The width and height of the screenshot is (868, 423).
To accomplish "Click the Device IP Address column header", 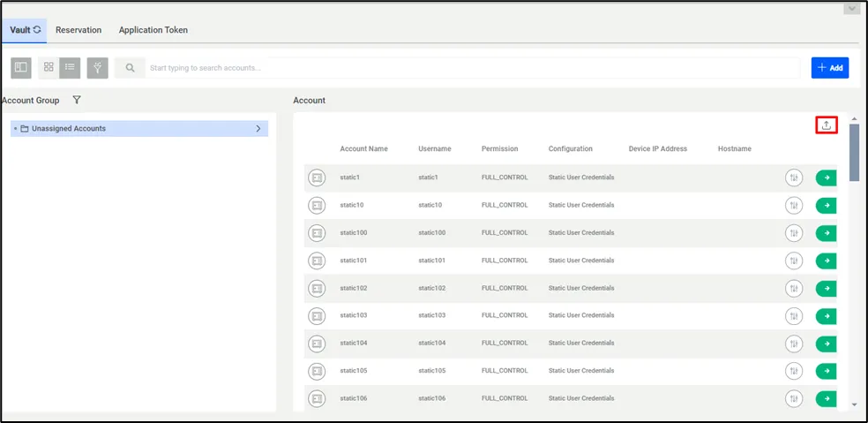I will 658,149.
